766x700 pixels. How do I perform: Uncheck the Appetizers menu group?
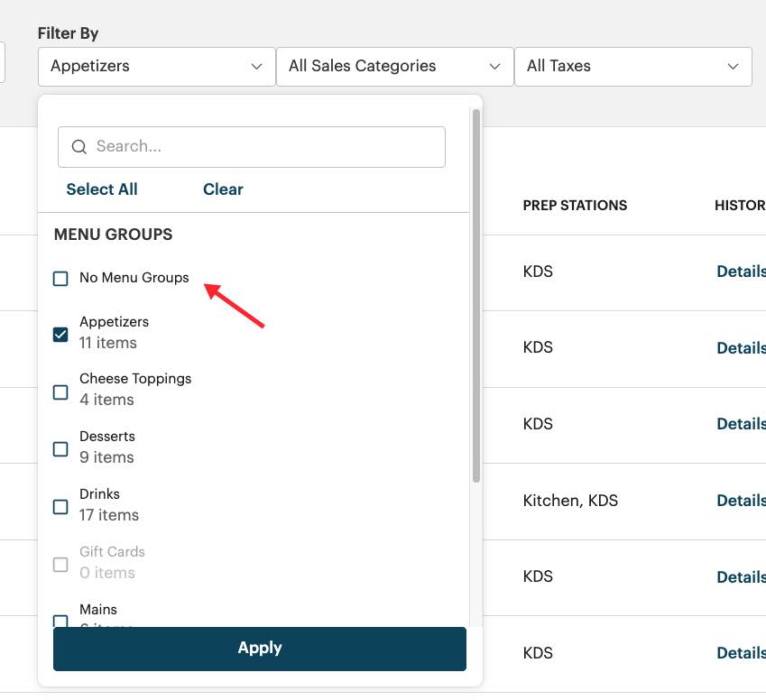(x=60, y=334)
